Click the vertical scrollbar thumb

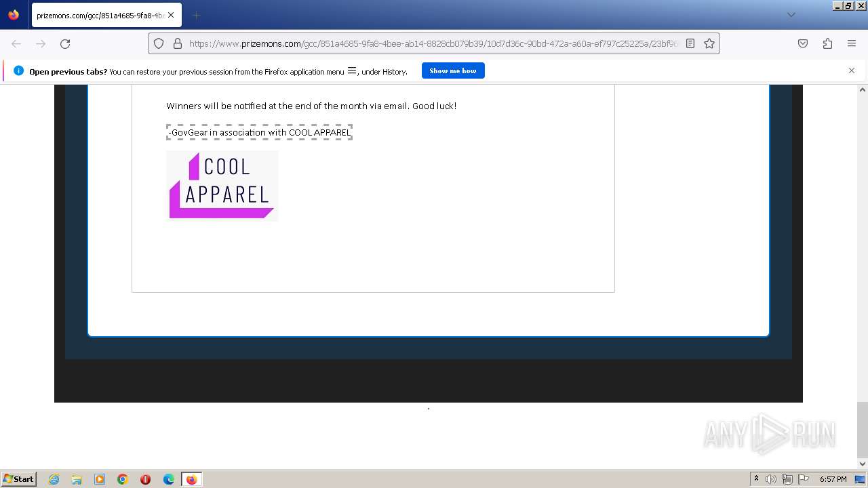(863, 430)
